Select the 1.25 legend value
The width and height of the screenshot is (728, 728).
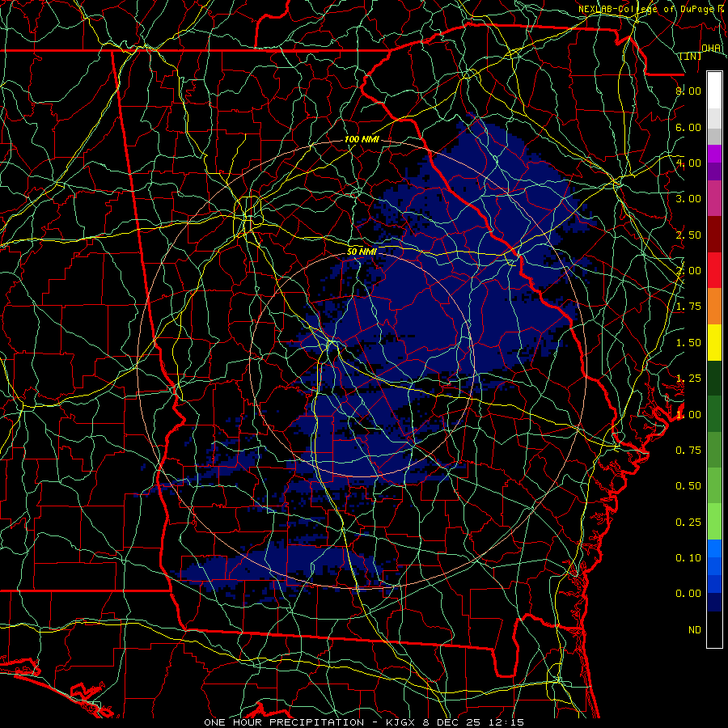click(x=688, y=379)
